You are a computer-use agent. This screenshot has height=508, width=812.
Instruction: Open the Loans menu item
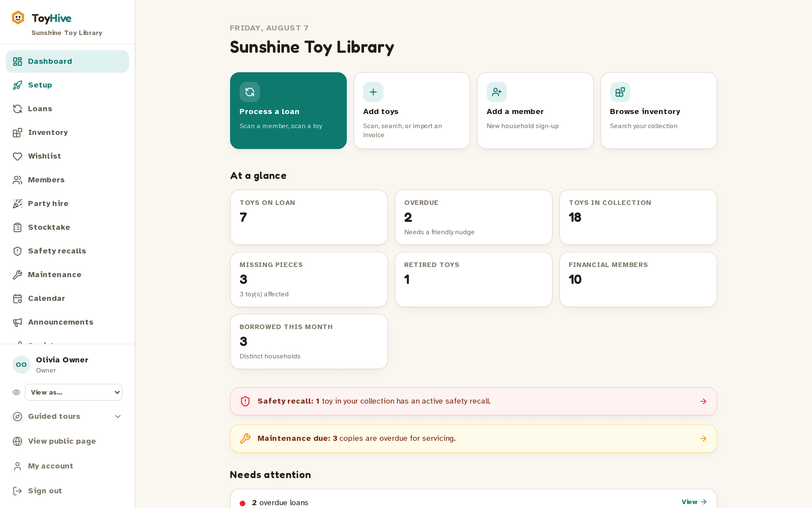coord(67,109)
